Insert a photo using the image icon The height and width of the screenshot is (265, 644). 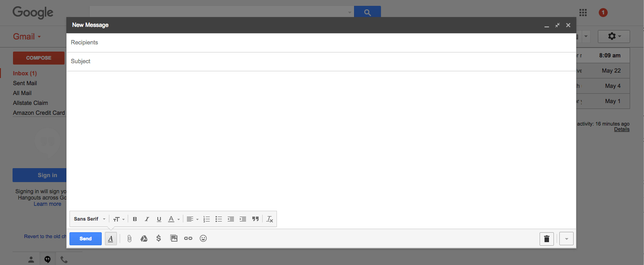(x=174, y=239)
